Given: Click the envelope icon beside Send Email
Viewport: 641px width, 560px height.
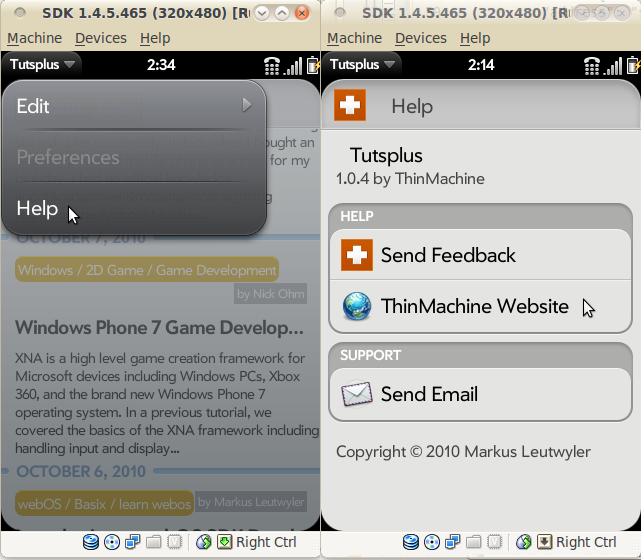Looking at the screenshot, I should (357, 394).
